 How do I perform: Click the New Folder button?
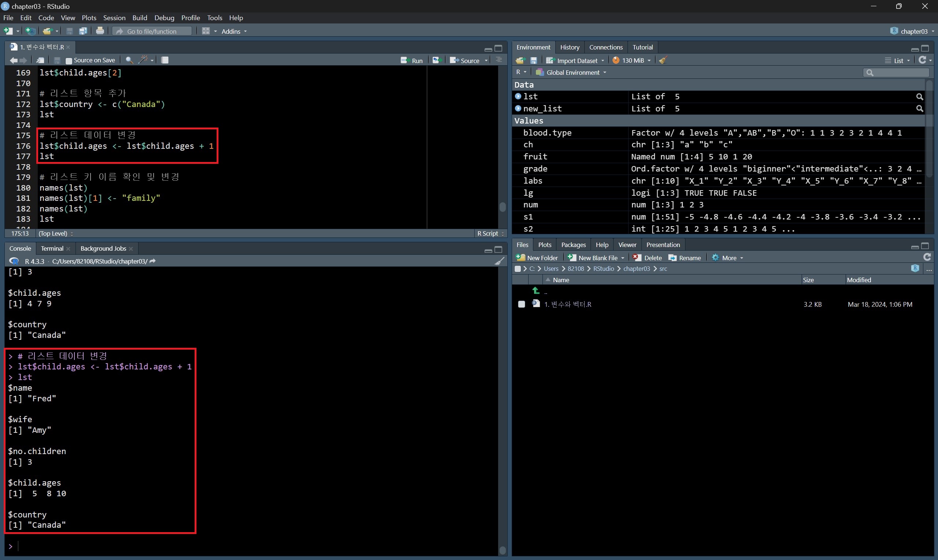point(537,258)
